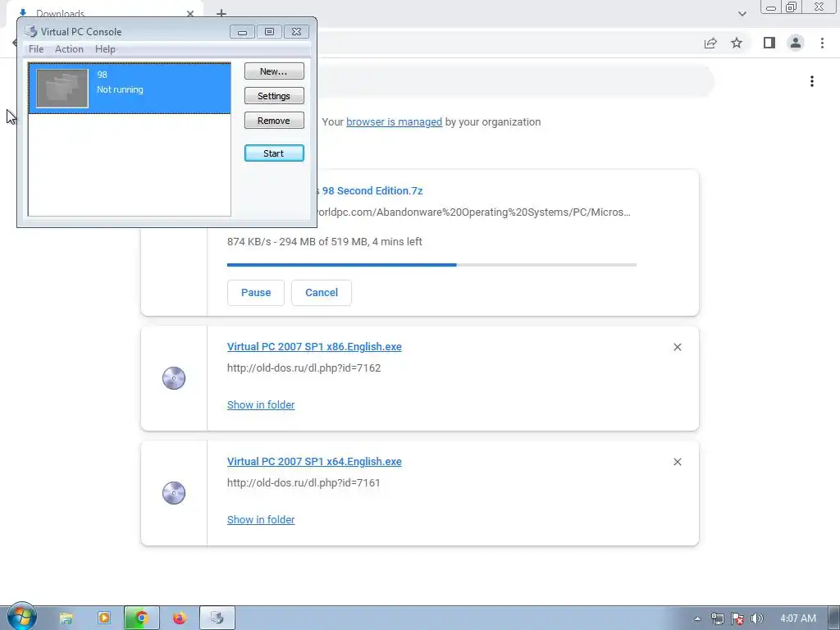Click the 4:07 AM clock
This screenshot has height=630, width=840.
click(797, 619)
